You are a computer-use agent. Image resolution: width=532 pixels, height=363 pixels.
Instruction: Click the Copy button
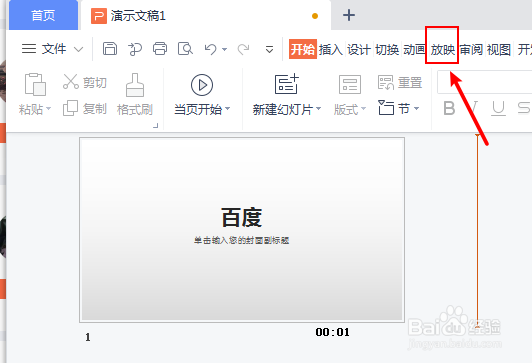[85, 109]
